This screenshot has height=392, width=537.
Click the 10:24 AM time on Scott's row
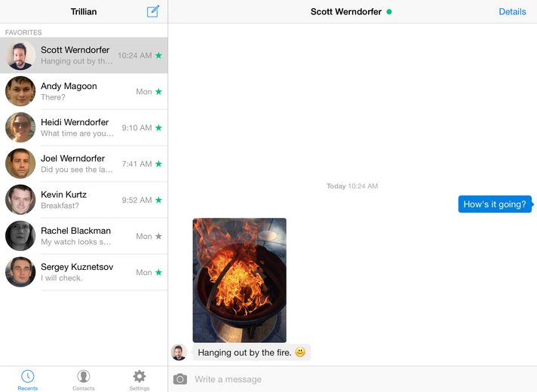coord(134,56)
